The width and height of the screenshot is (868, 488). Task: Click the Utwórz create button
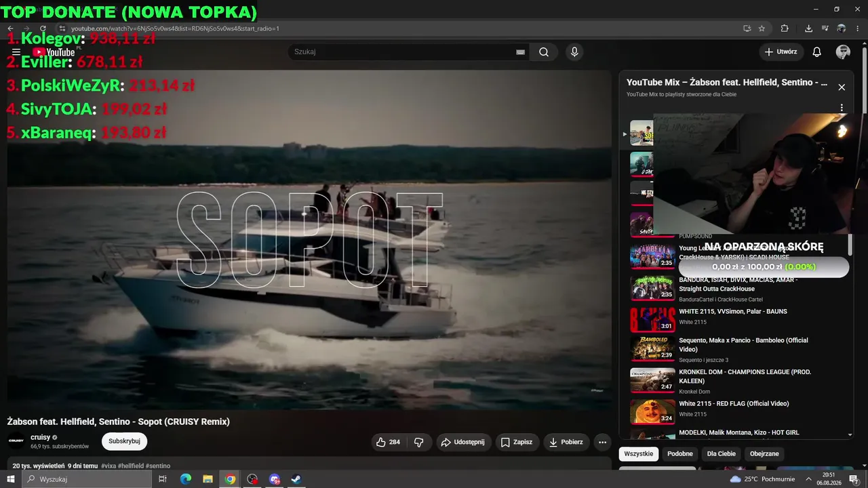tap(781, 52)
